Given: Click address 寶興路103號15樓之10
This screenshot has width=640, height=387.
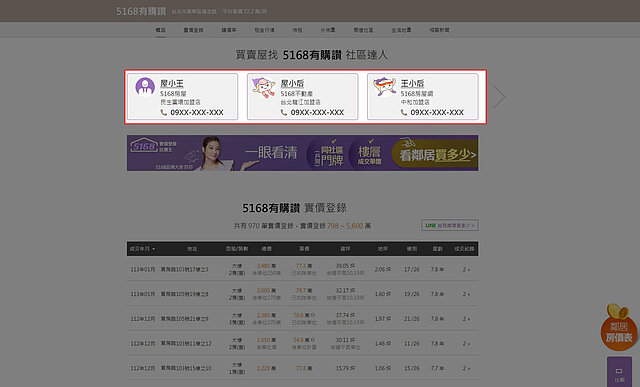Looking at the screenshot, I should coord(186,368).
